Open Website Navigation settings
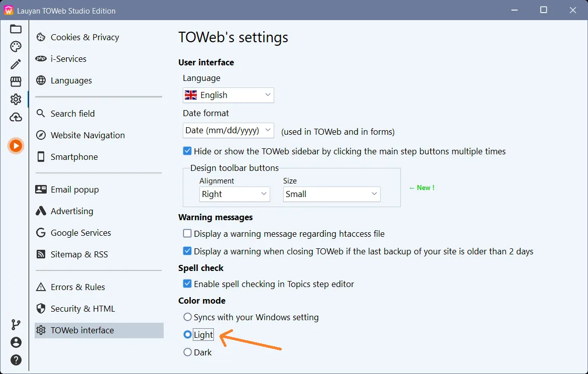The image size is (588, 374). (88, 135)
